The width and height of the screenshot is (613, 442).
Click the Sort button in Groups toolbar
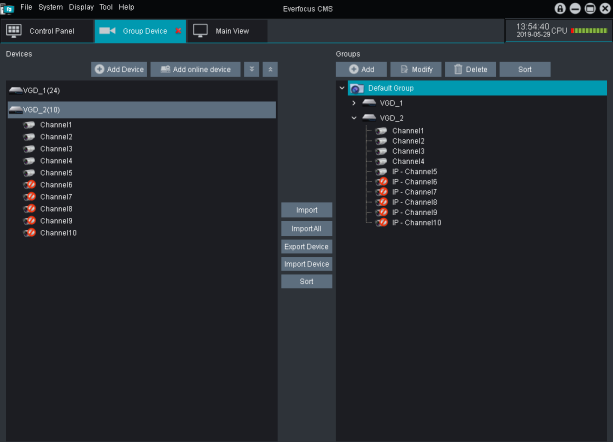coord(525,69)
